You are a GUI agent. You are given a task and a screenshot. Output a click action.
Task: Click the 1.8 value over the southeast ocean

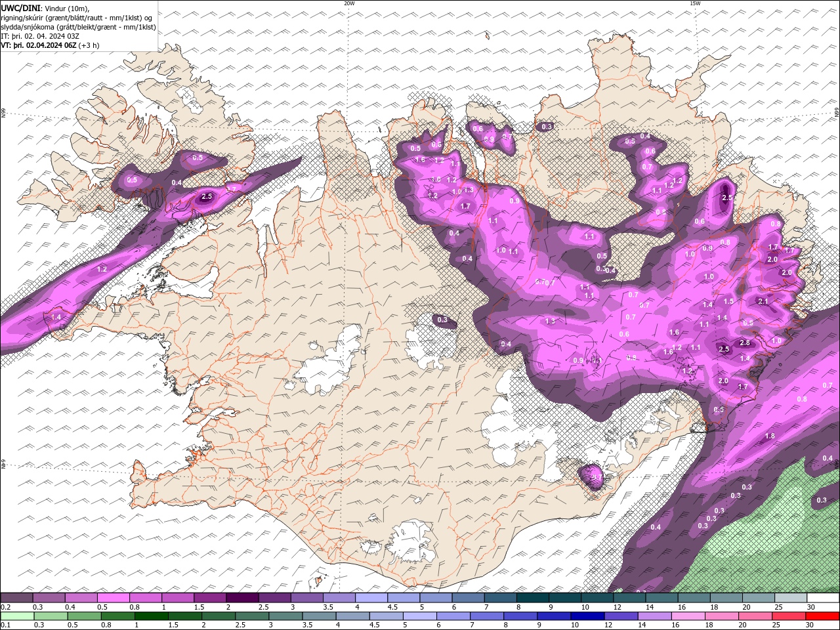[x=770, y=436]
